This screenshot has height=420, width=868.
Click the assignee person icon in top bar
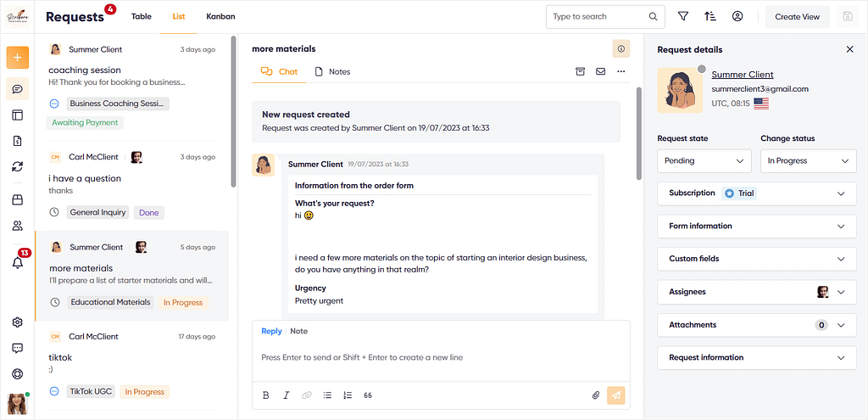click(737, 17)
